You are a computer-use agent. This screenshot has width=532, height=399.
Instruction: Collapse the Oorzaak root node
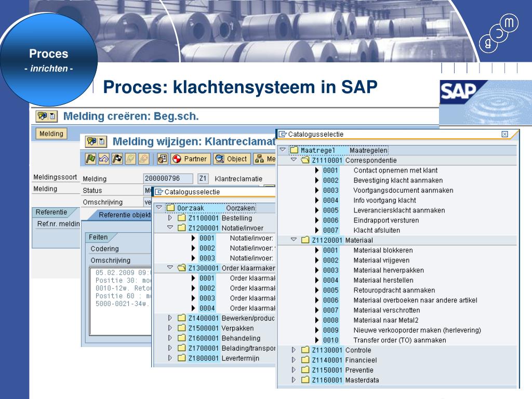(x=159, y=207)
